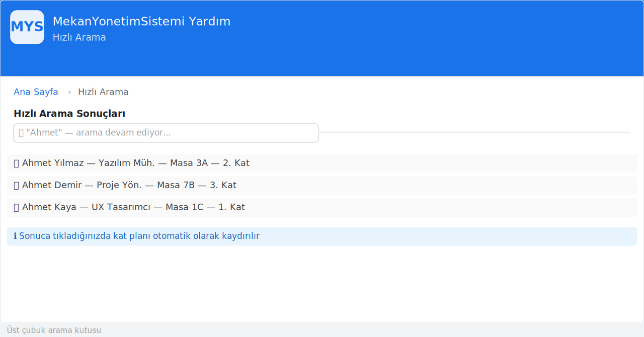Select the Hızlı Arama breadcrumb item
Screen dimensions: 644x337
[x=103, y=92]
